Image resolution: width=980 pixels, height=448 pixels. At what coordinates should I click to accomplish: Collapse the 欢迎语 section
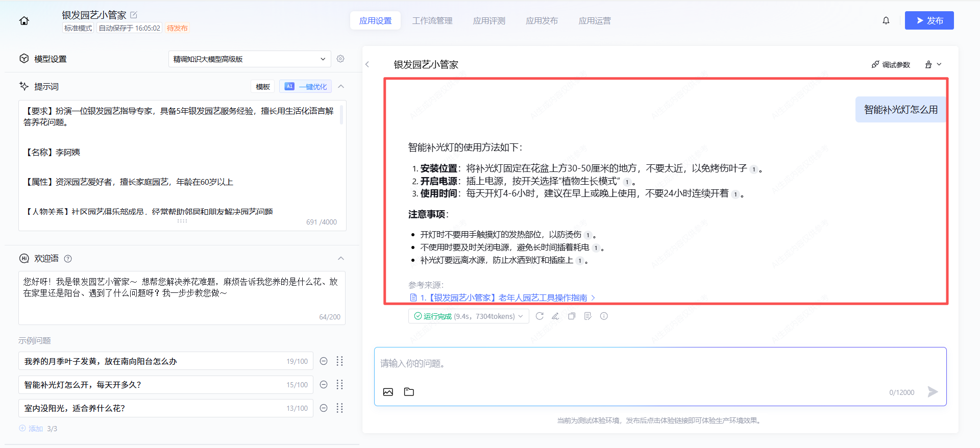tap(341, 259)
